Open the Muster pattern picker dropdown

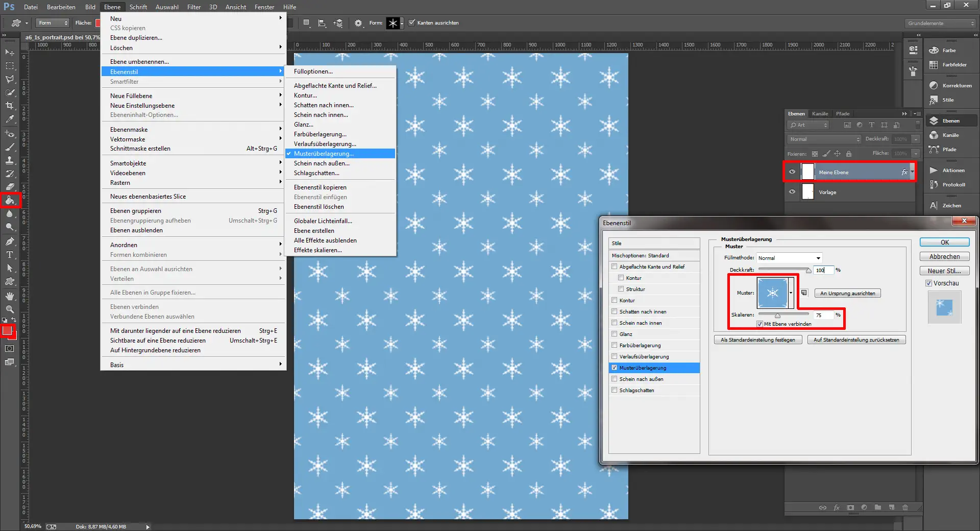791,293
